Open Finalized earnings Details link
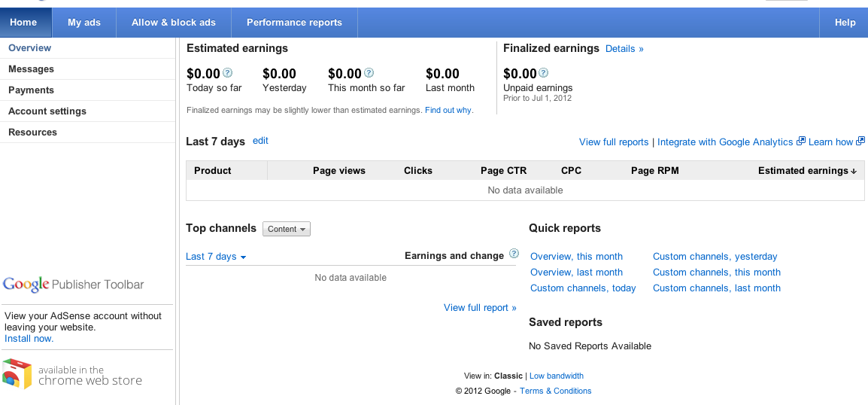This screenshot has width=868, height=405. [x=624, y=49]
